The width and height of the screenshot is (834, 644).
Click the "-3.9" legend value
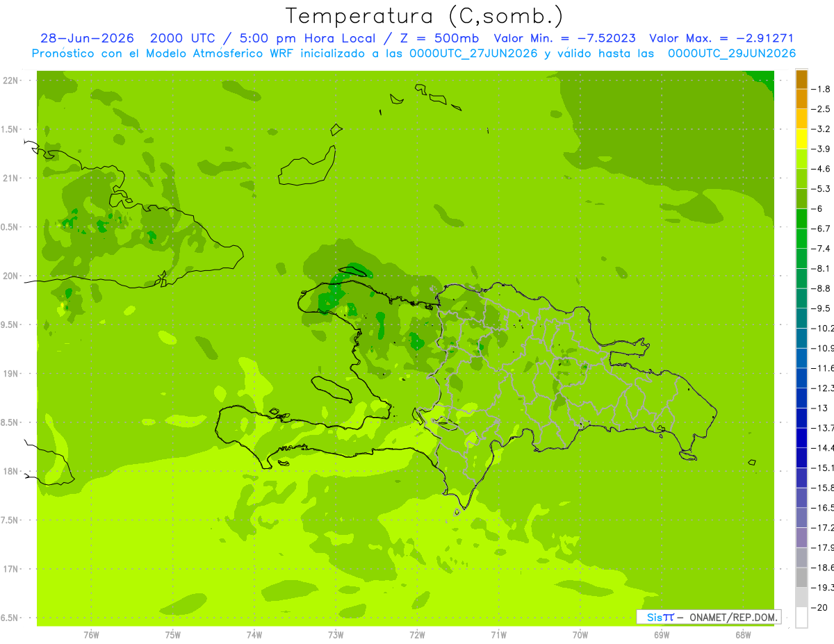pos(822,149)
